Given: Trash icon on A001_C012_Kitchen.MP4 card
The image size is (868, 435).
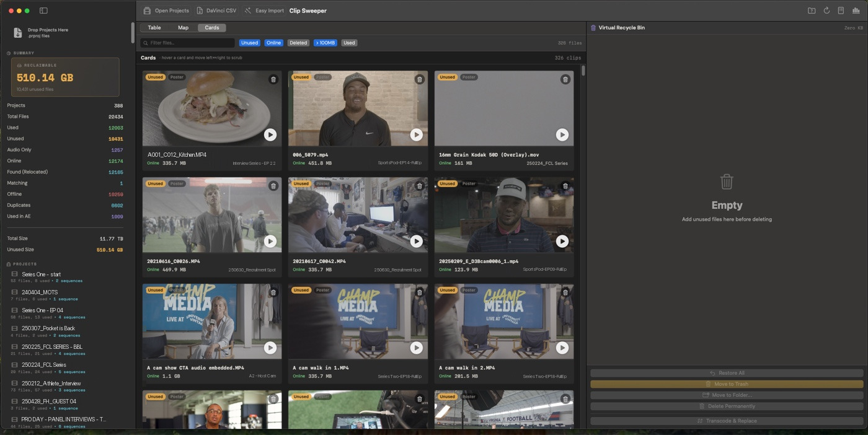Looking at the screenshot, I should pyautogui.click(x=273, y=79).
